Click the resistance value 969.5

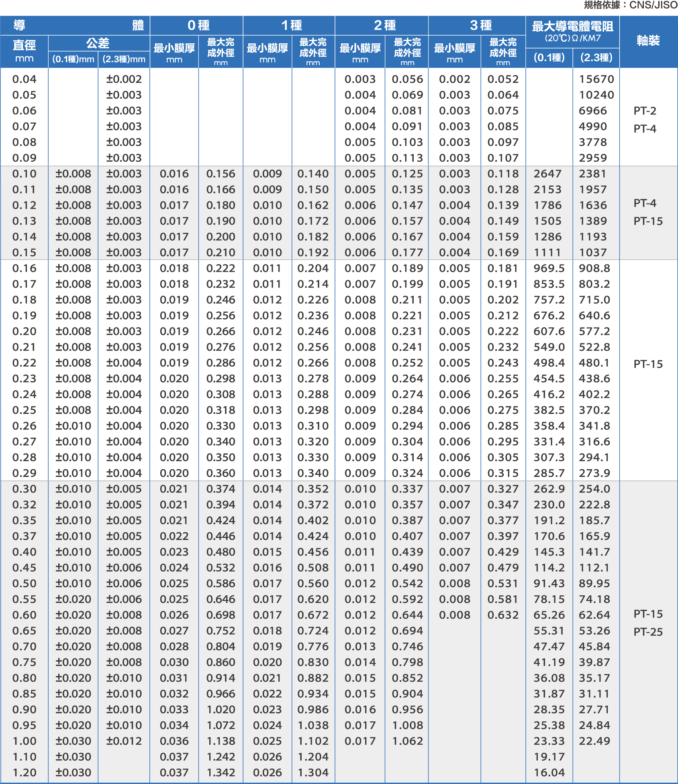click(x=549, y=268)
